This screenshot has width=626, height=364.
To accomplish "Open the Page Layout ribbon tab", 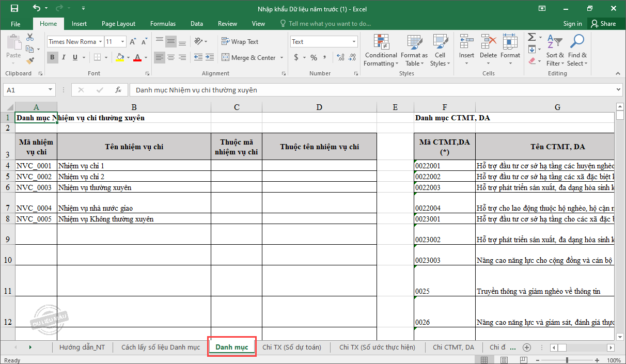I will tap(118, 24).
